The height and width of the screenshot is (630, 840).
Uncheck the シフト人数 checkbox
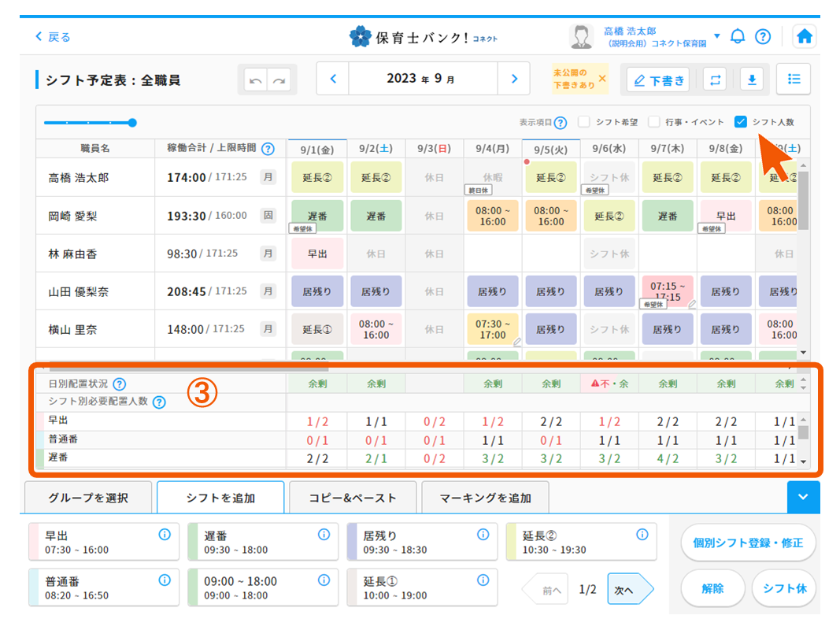point(740,122)
